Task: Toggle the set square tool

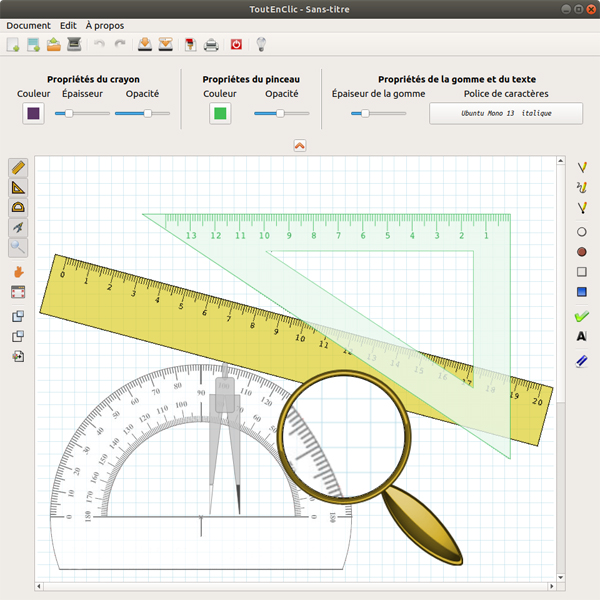Action: [18, 187]
